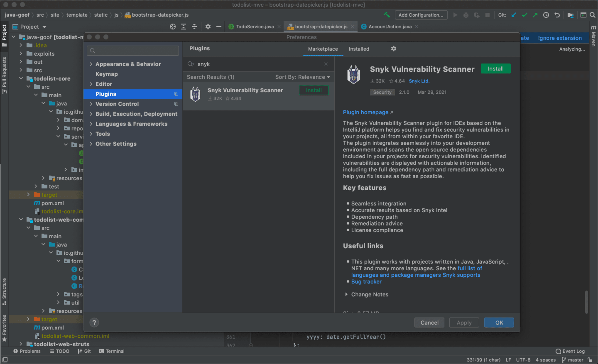Viewport: 598px width, 364px height.
Task: Select Plugins in settings list
Action: (x=133, y=94)
